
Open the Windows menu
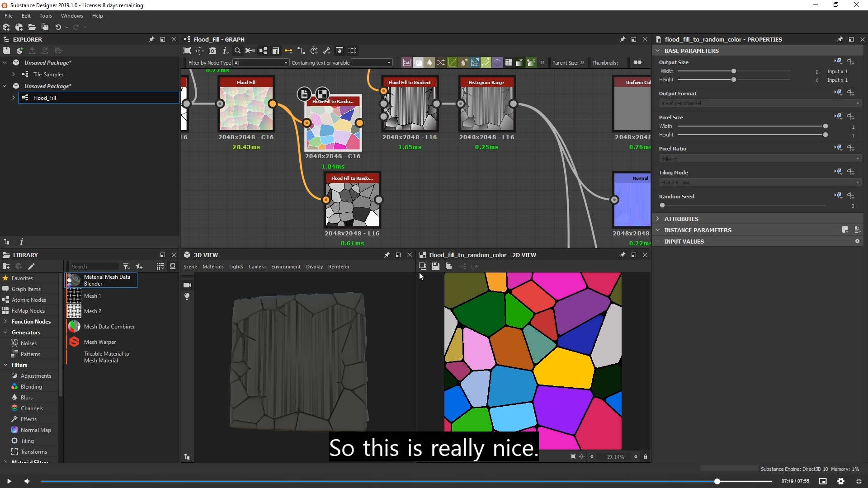click(72, 16)
